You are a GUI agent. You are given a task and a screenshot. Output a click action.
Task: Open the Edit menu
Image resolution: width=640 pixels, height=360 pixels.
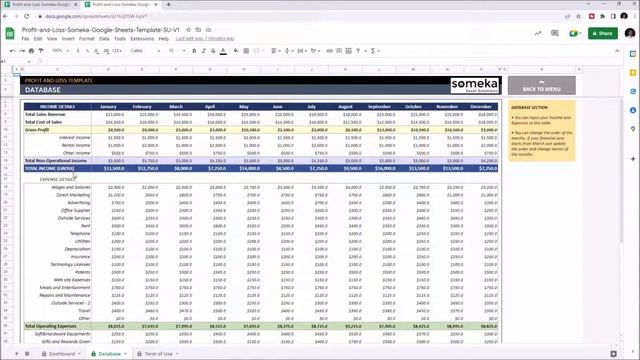click(38, 39)
